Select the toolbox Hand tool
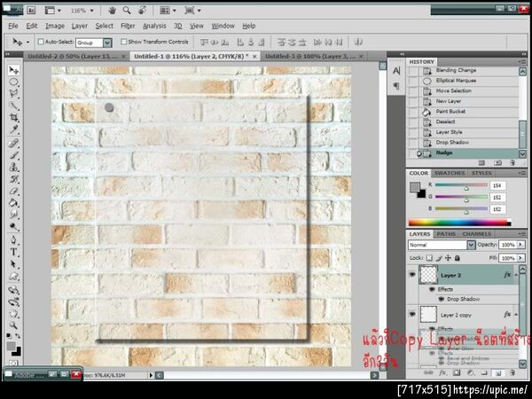Screen dimensions: 532x399 point(13,313)
